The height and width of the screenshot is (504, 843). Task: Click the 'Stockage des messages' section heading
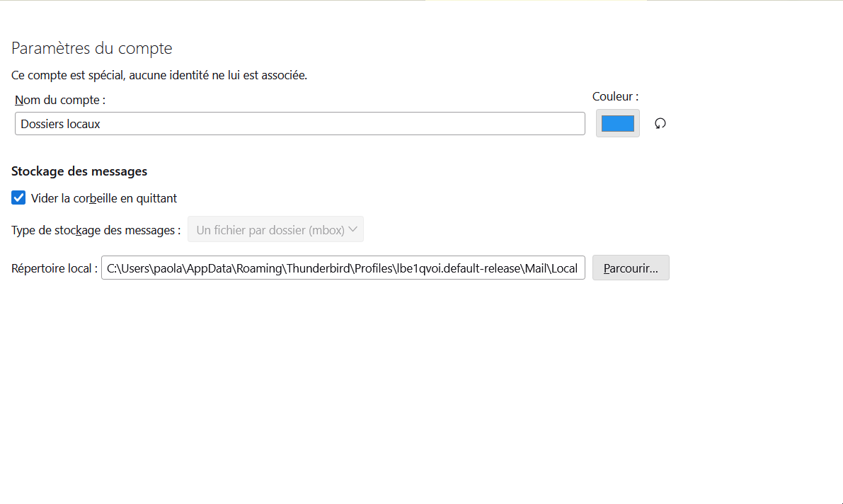click(x=79, y=171)
